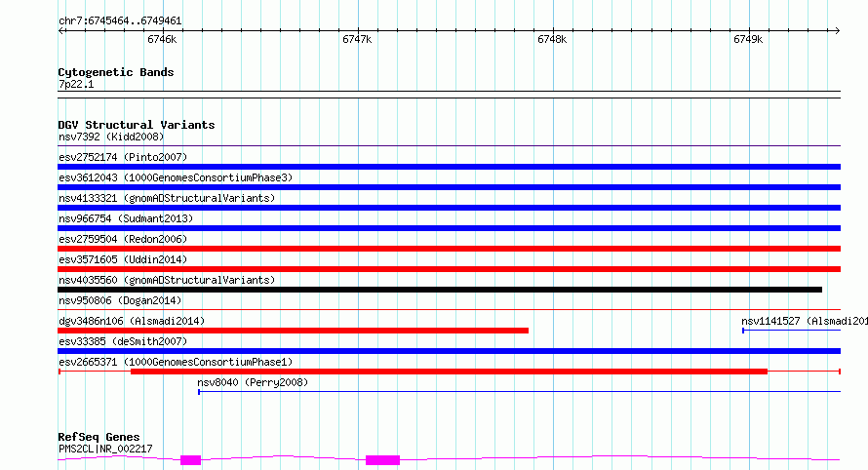
Task: Click the thin nsv1141527 blue line
Action: click(792, 331)
